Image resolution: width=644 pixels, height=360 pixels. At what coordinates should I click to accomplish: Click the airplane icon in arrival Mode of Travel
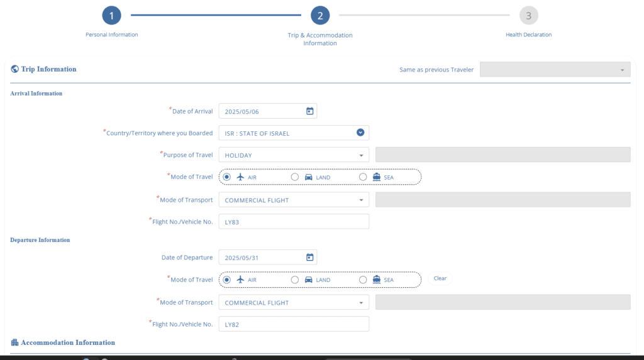(240, 177)
